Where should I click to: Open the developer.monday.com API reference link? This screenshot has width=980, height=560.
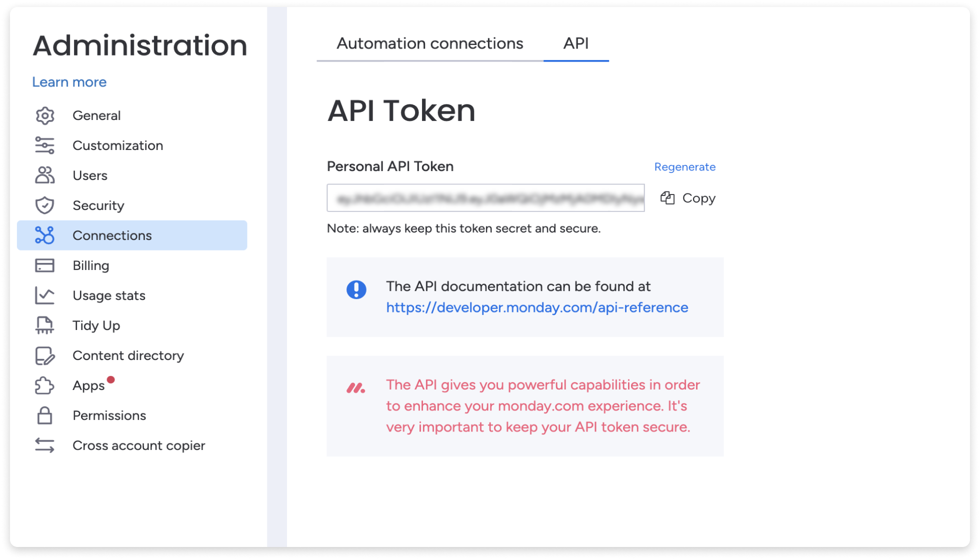coord(536,307)
